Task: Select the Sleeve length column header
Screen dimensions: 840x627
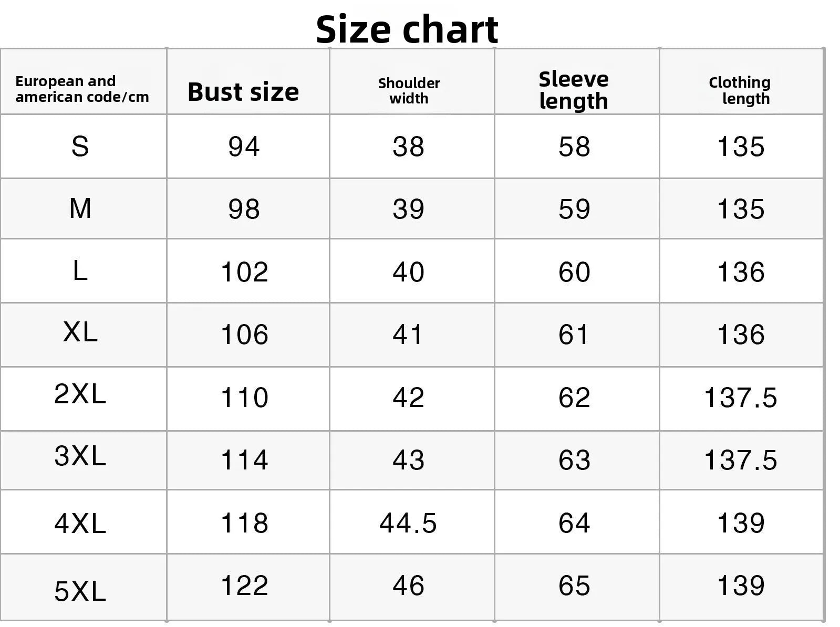Action: [574, 90]
